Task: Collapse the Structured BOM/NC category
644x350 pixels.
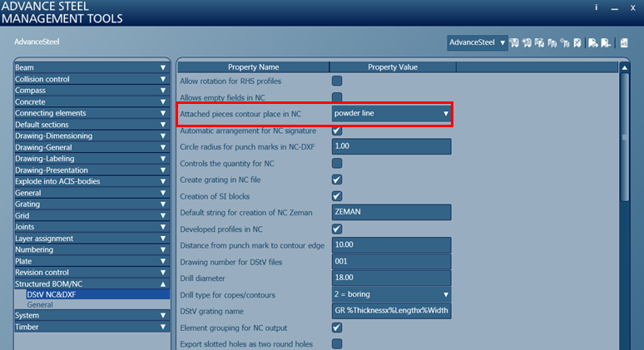Action: (92, 284)
